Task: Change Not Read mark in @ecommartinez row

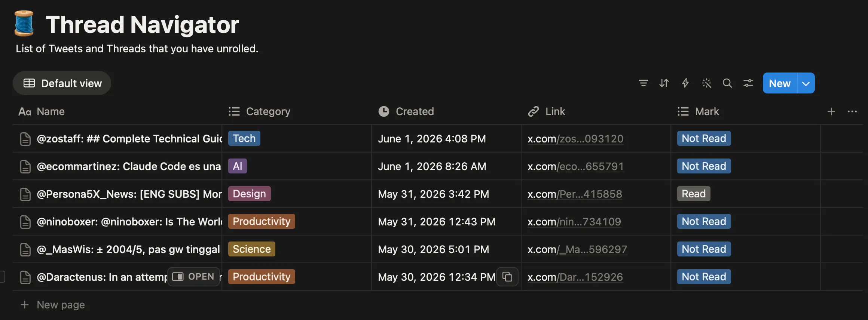Action: [704, 166]
